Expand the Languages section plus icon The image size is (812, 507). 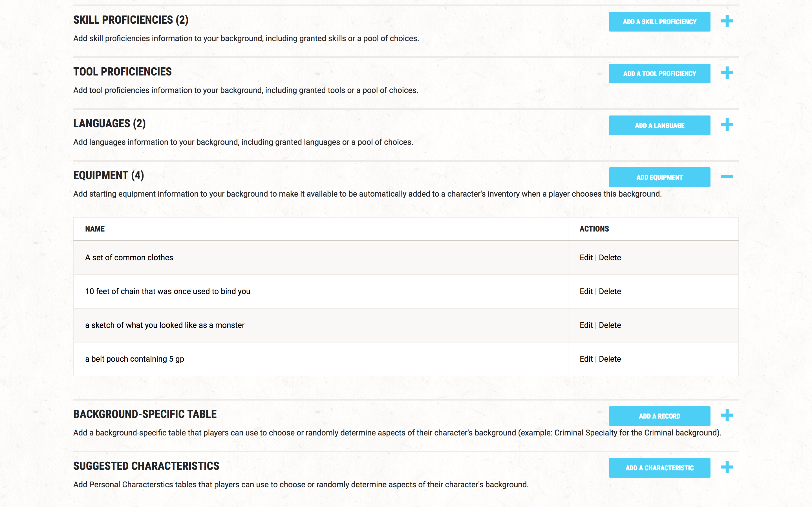point(727,125)
